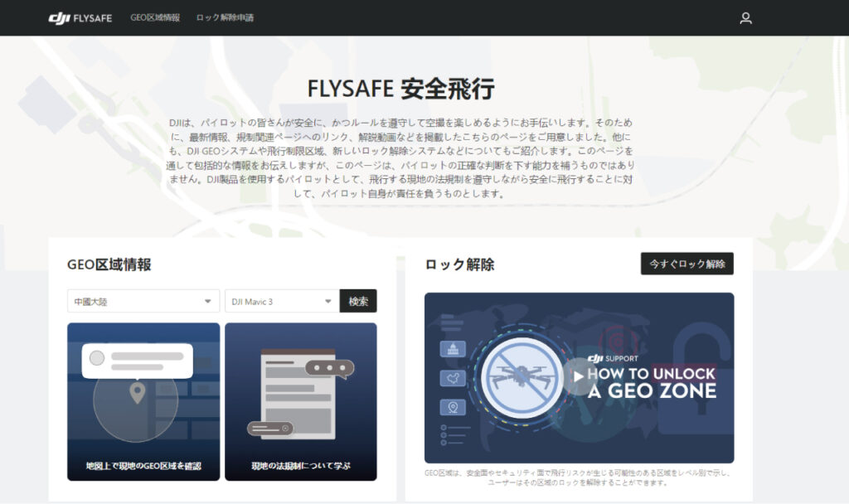Click the play icon on the video
The height and width of the screenshot is (504, 849).
pos(577,376)
